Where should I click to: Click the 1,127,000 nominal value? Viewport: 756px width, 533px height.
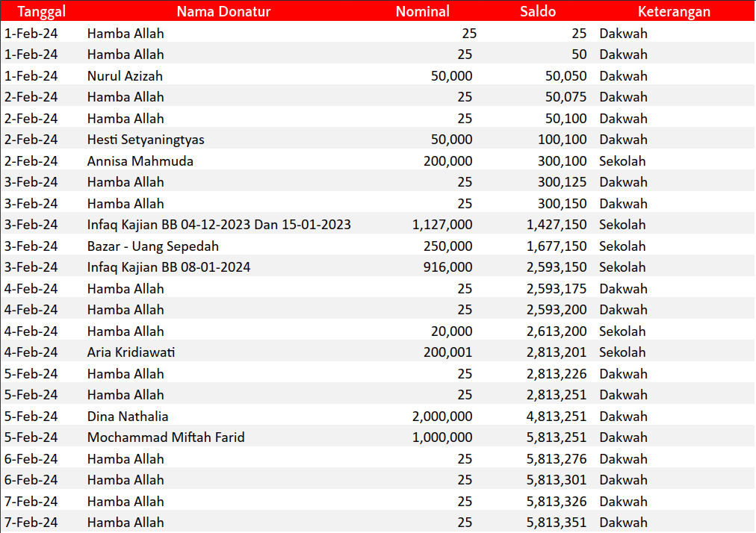(442, 225)
